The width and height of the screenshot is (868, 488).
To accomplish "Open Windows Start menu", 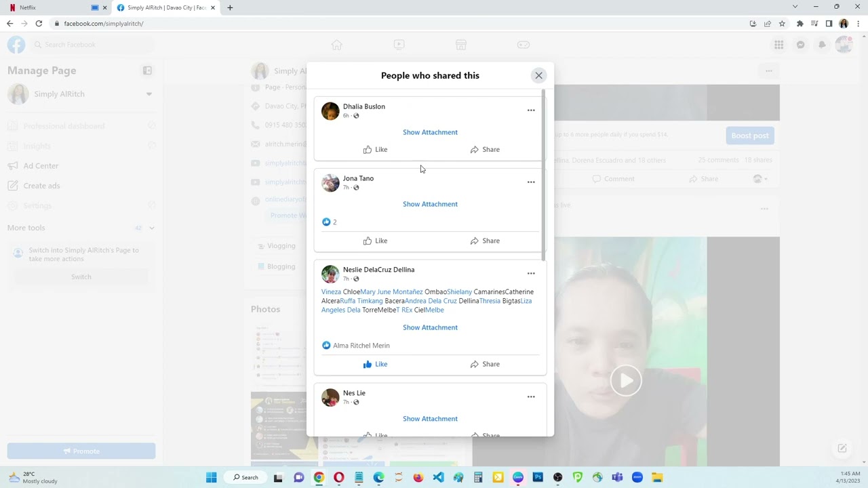I will click(211, 477).
